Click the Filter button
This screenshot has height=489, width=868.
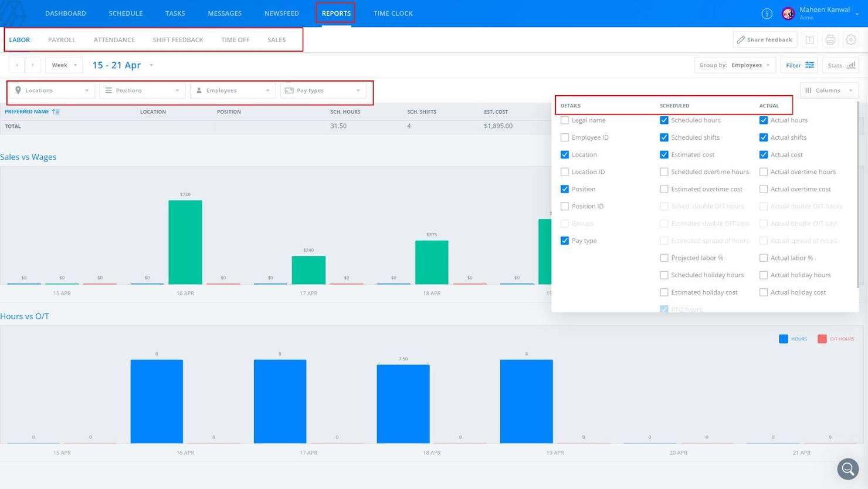(799, 65)
